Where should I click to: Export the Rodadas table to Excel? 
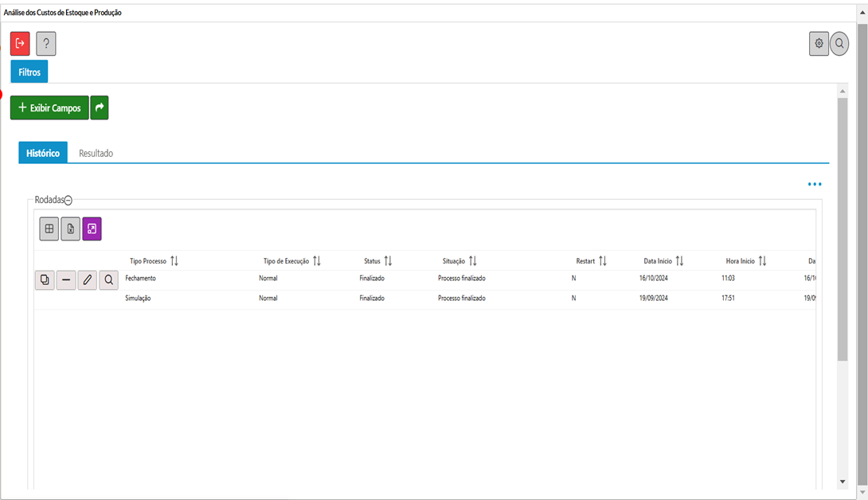click(x=71, y=229)
